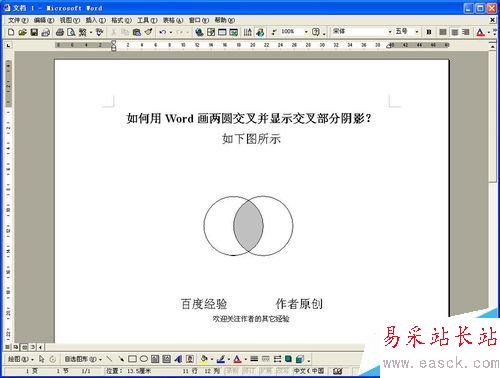Click the 繁 Chinese conversion icon
Screen dimensions: 500x378
point(83,32)
